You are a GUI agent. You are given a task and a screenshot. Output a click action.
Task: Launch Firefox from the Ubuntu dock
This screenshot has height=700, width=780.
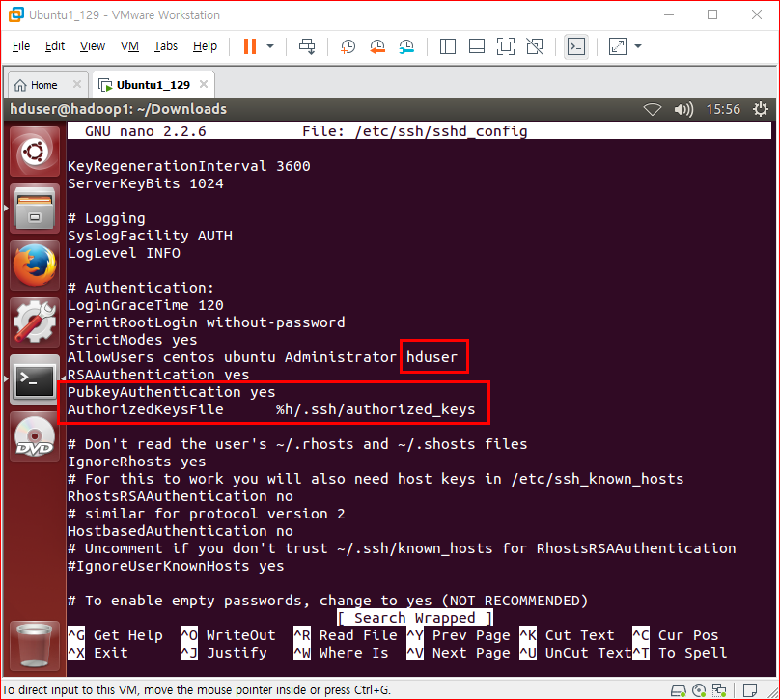[x=35, y=266]
